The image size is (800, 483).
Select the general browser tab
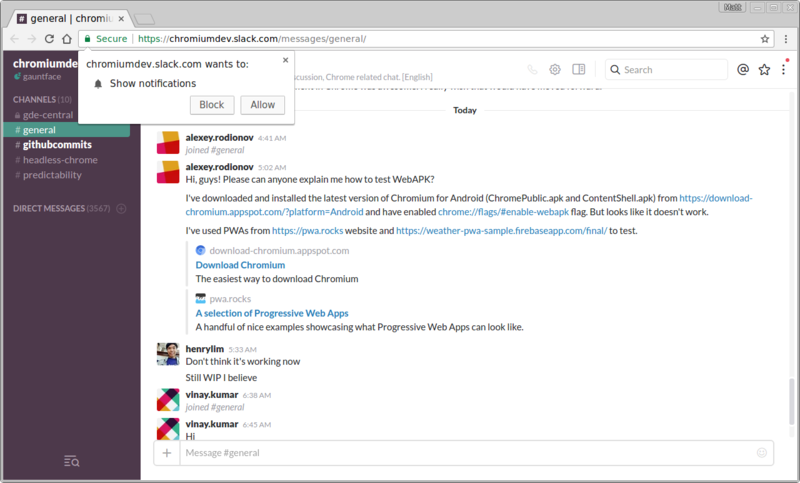[70, 19]
